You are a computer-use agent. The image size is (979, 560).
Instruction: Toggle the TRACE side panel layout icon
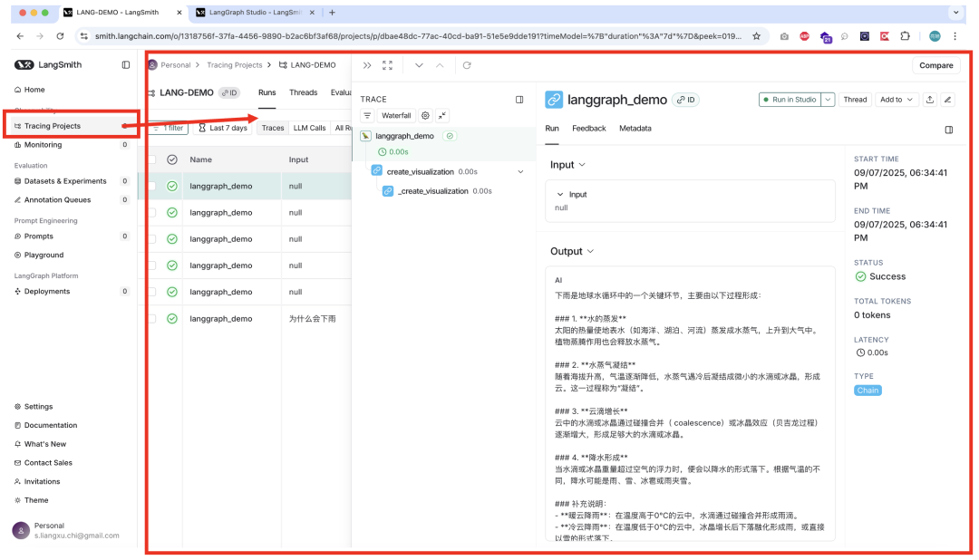point(519,100)
